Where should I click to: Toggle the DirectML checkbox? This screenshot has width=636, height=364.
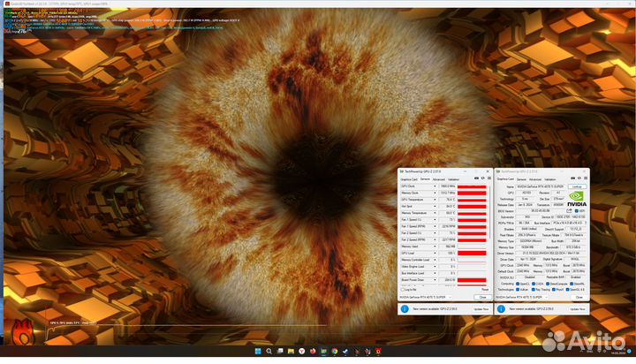point(572,284)
